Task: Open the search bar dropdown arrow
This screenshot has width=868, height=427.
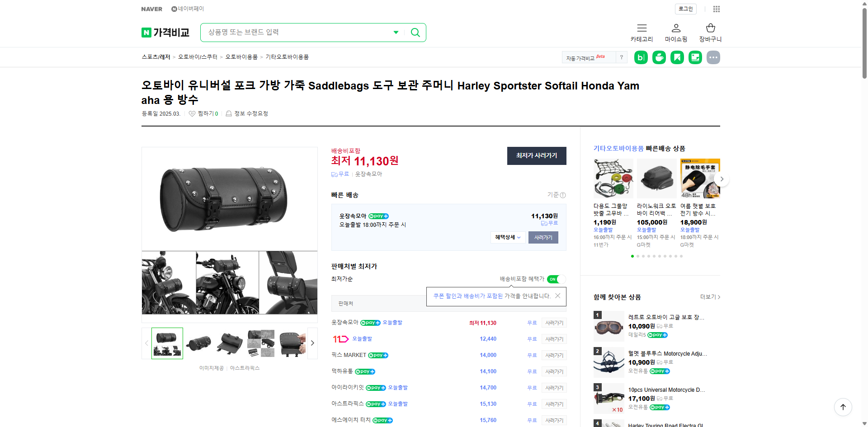Action: [x=396, y=32]
